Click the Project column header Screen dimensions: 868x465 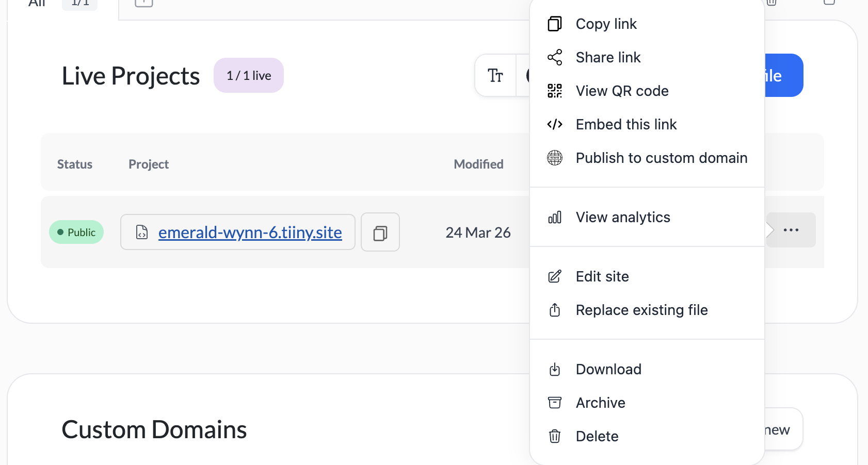tap(149, 164)
